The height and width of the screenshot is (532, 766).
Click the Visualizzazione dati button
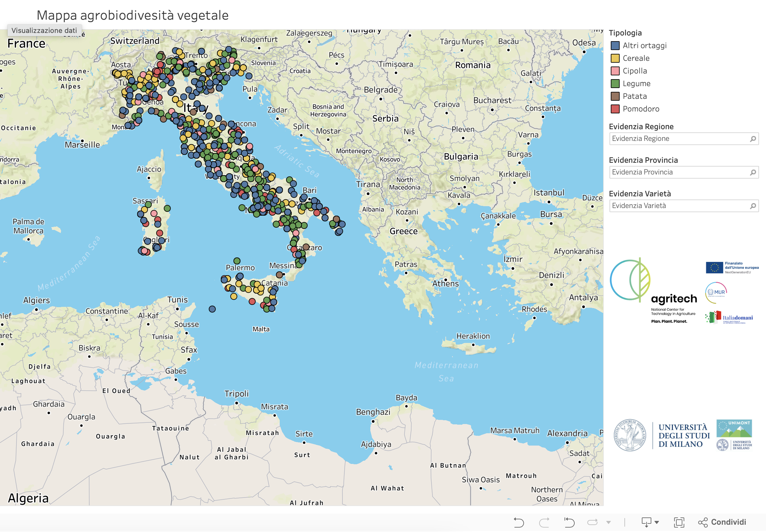pyautogui.click(x=44, y=30)
